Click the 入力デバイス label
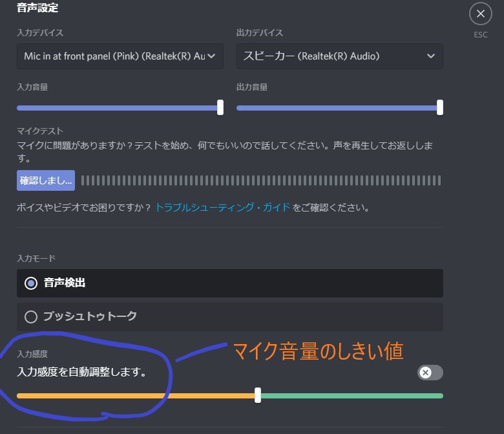The image size is (504, 434). click(40, 32)
